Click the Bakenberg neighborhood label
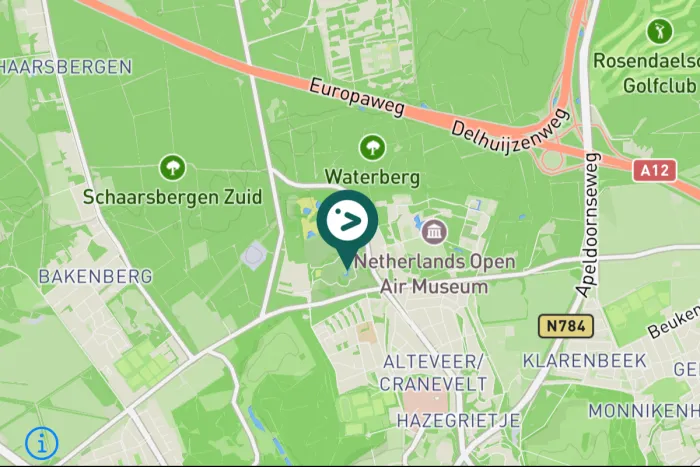This screenshot has height=467, width=700. [x=96, y=276]
